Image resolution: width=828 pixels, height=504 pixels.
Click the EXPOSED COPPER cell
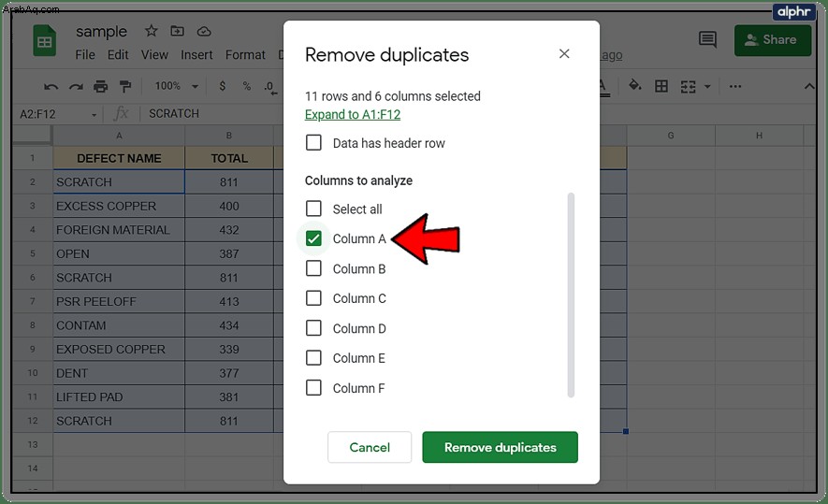click(119, 349)
